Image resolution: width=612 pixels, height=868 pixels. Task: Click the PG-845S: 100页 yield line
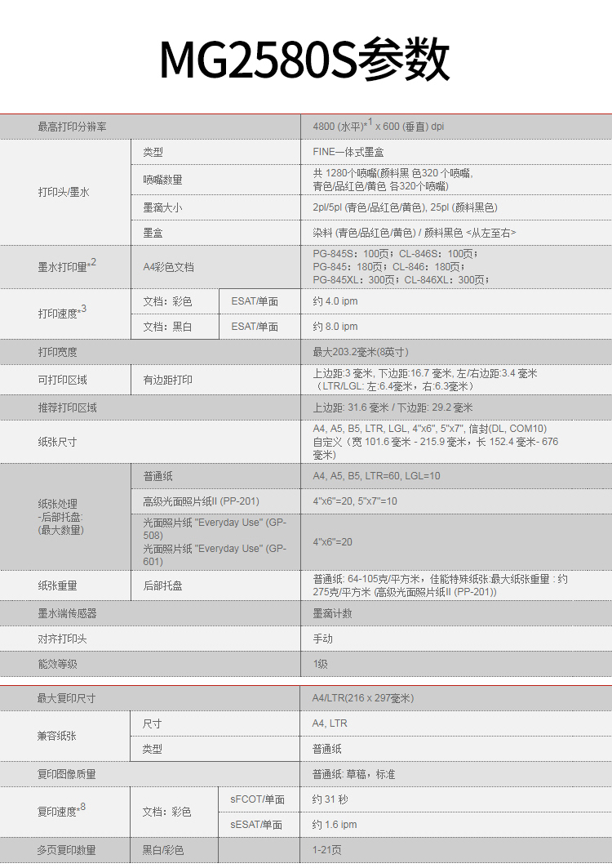pyautogui.click(x=396, y=253)
